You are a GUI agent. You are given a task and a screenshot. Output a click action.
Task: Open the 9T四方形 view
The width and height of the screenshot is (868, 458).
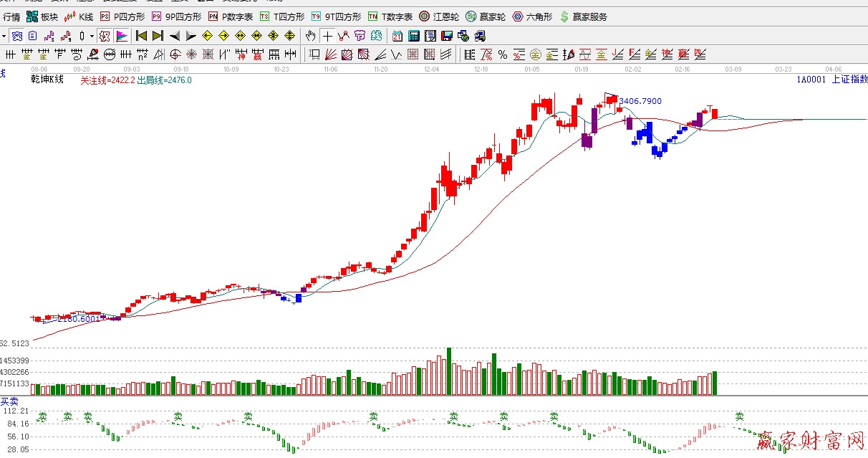click(x=335, y=16)
